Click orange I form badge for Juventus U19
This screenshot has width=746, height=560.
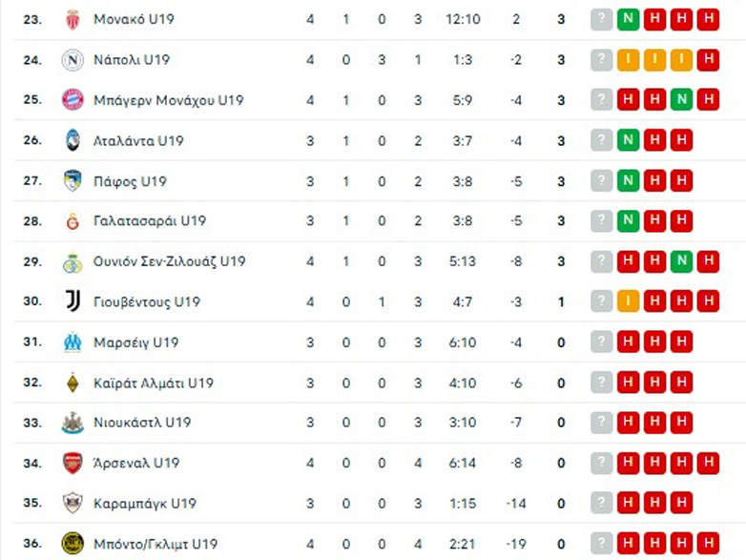coord(628,301)
